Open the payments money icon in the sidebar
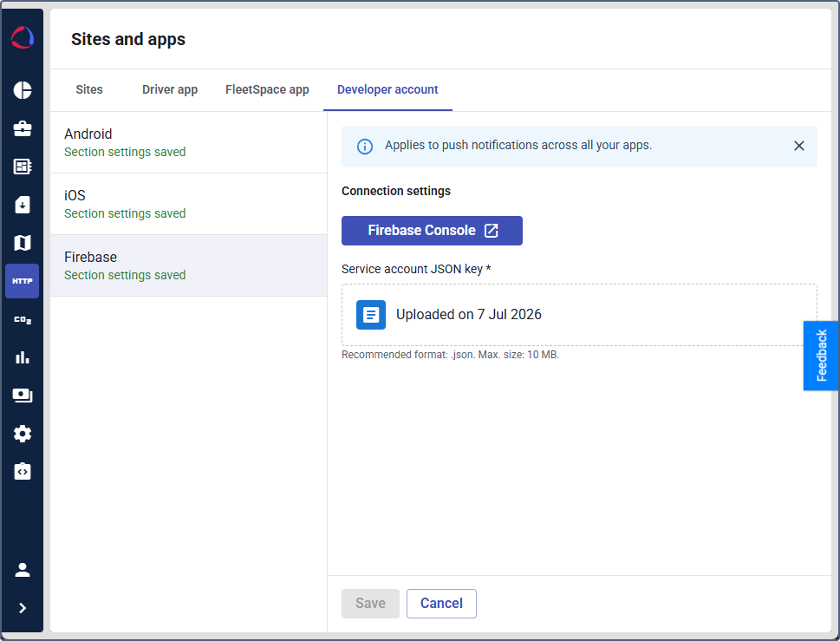 coord(23,396)
